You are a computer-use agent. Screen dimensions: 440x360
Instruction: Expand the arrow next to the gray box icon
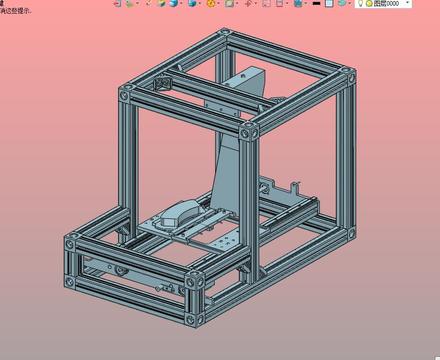pos(236,4)
